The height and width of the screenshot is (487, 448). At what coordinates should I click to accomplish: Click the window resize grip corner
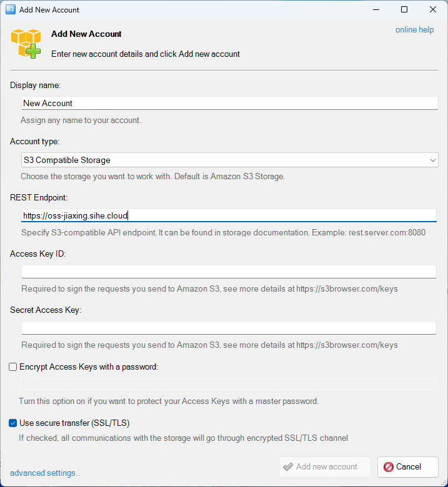click(444, 483)
